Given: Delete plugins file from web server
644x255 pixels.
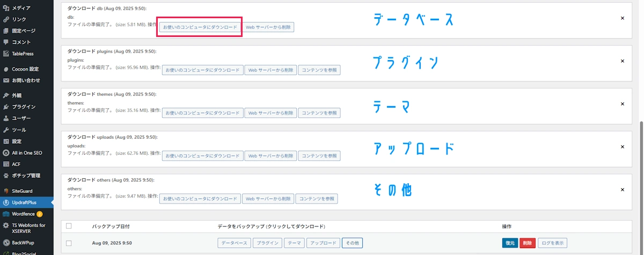Looking at the screenshot, I should tap(270, 70).
